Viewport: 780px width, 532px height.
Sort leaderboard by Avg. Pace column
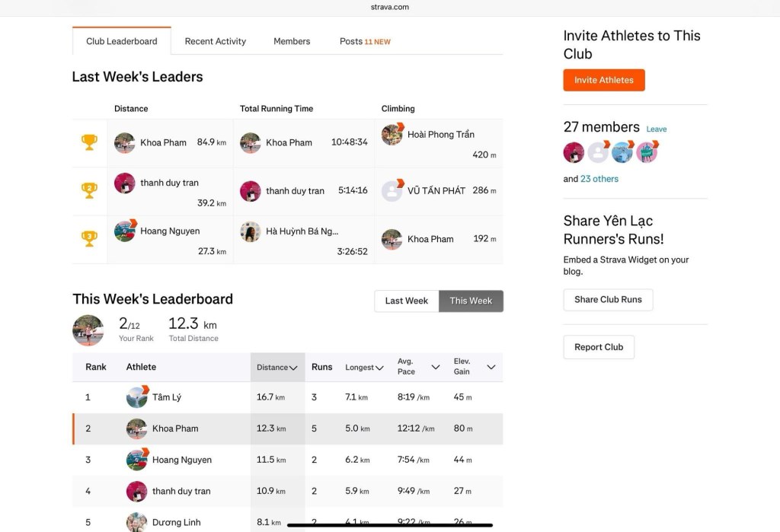(418, 367)
